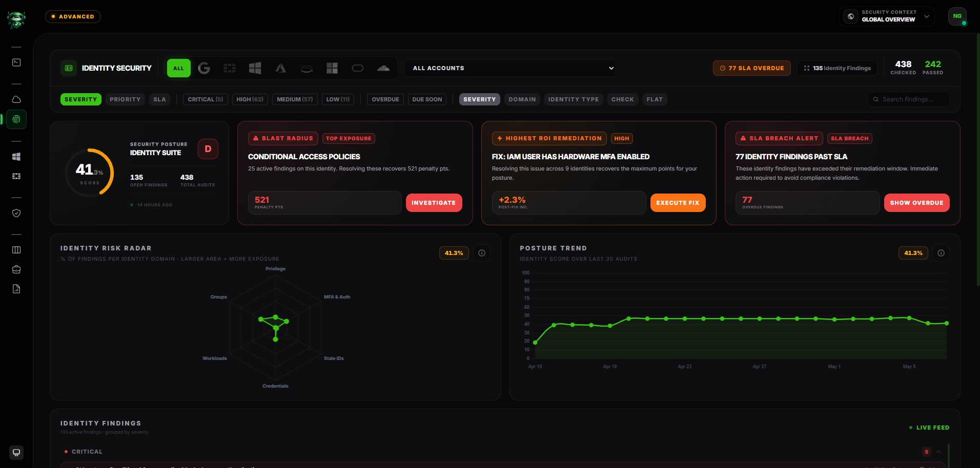Switch to FLAT grouping
This screenshot has height=468, width=980.
tap(655, 99)
